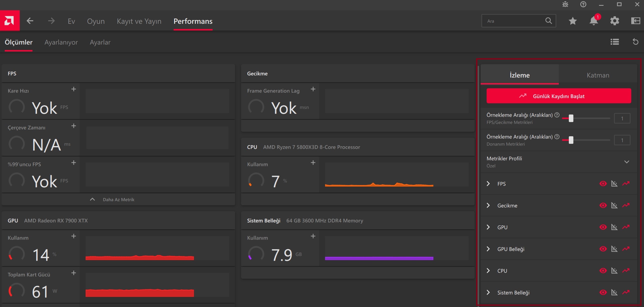
Task: Help icon for FPS/Gecikme sampling interval
Action: (x=557, y=115)
